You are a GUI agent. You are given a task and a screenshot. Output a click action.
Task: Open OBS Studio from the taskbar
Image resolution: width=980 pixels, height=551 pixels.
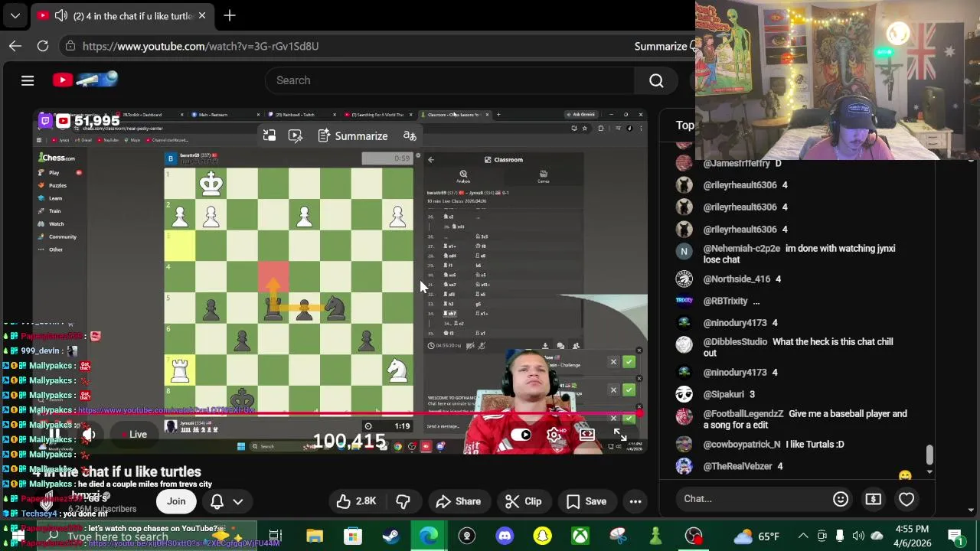pyautogui.click(x=694, y=536)
